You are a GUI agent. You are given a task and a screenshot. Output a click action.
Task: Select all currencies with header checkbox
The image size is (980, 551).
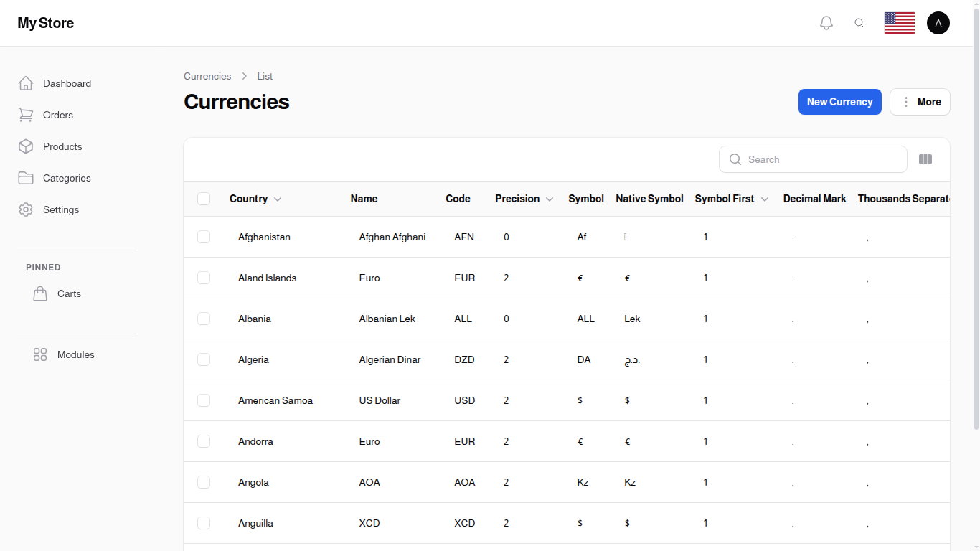204,199
